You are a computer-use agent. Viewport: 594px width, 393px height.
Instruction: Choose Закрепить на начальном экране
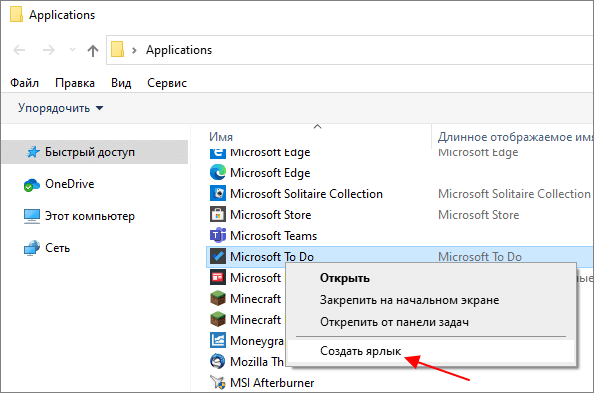point(410,300)
